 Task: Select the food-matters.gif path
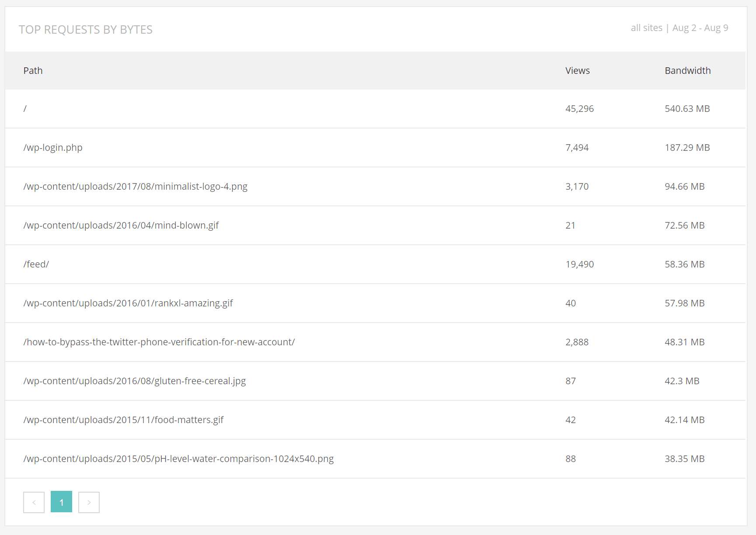(123, 420)
